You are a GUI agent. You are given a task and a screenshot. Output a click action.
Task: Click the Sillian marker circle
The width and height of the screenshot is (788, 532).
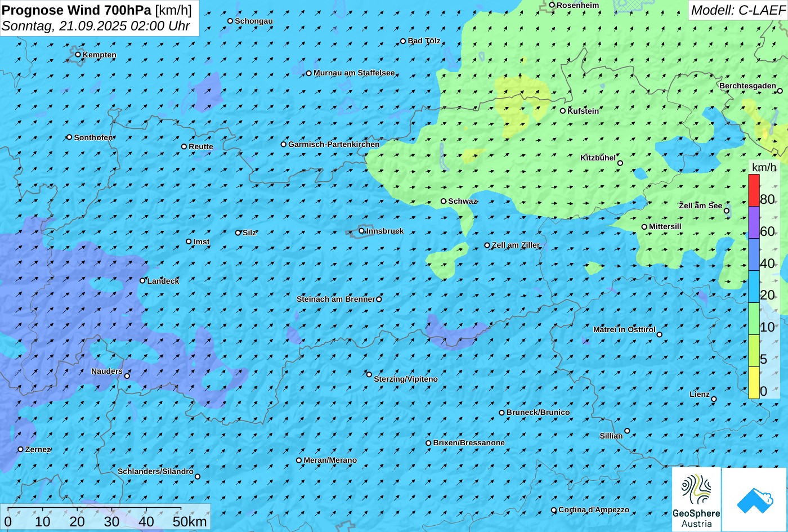point(627,431)
